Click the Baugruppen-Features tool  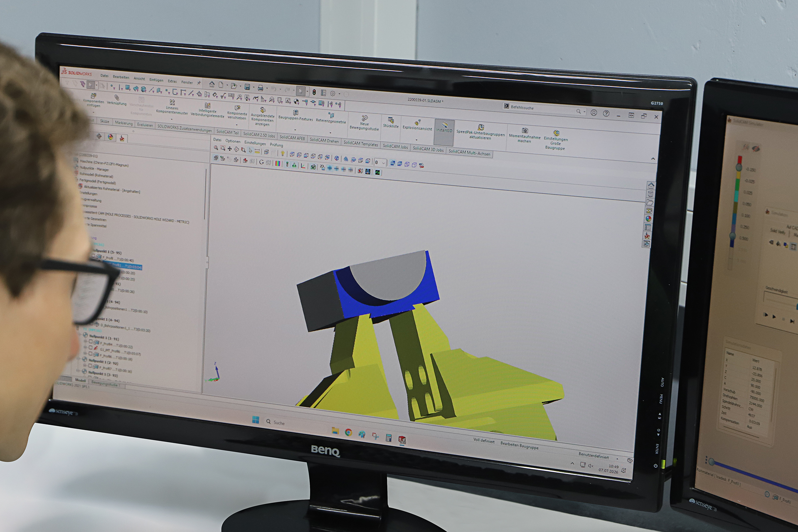point(296,116)
